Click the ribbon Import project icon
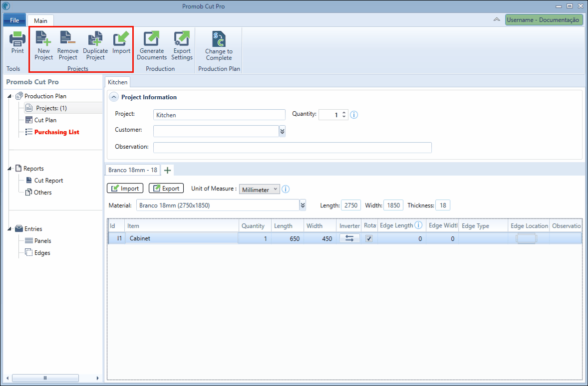 [121, 39]
